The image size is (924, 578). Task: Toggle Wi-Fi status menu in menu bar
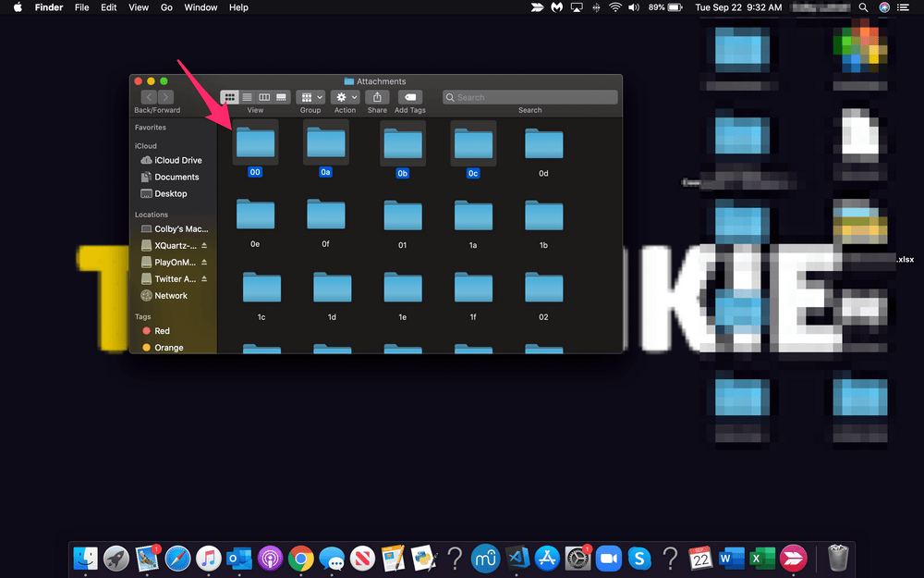pyautogui.click(x=615, y=7)
